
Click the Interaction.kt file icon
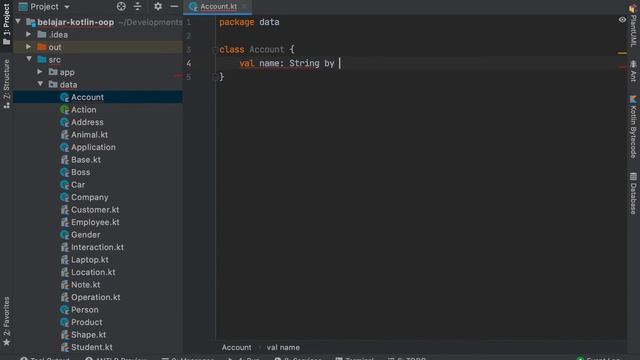[x=64, y=247]
